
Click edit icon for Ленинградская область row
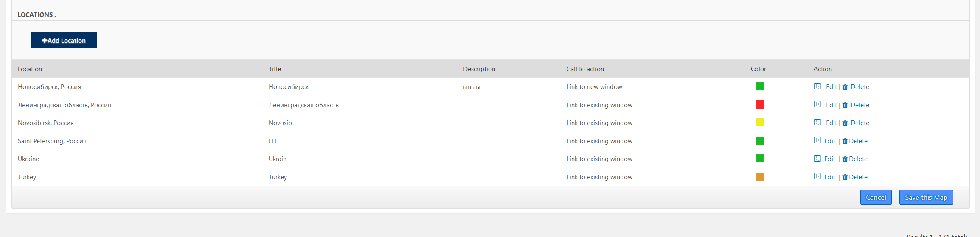817,104
